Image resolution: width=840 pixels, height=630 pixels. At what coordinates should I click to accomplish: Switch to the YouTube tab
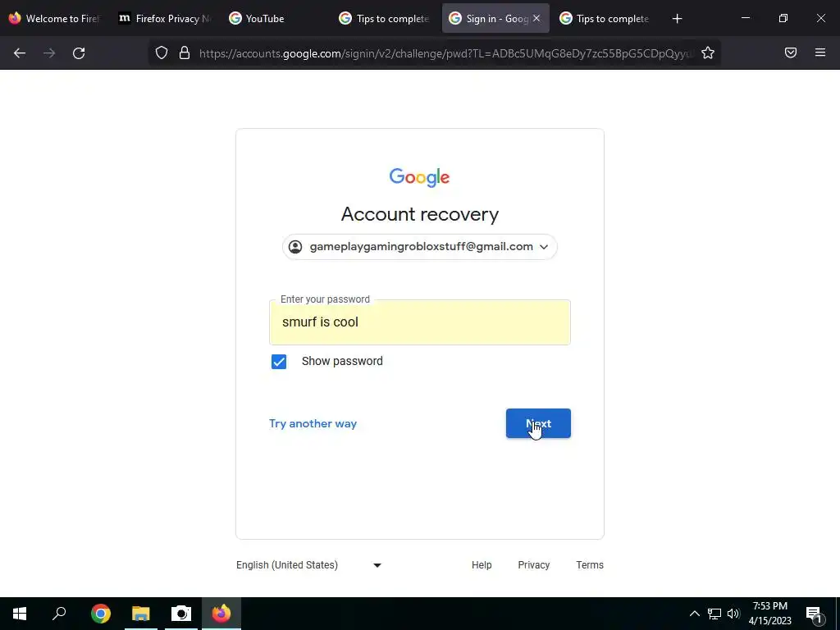pos(276,18)
